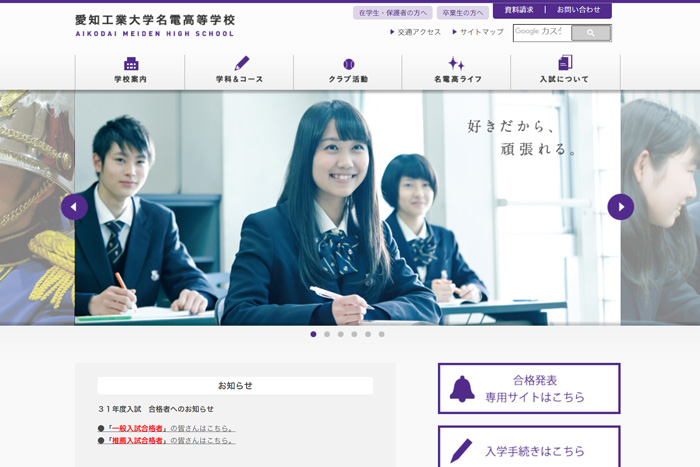Select the last carousel dot indicator
Image resolution: width=700 pixels, height=467 pixels.
point(381,334)
